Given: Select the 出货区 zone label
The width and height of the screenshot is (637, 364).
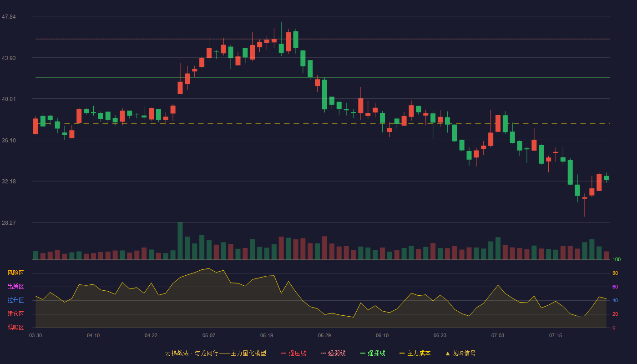Looking at the screenshot, I should click(15, 287).
